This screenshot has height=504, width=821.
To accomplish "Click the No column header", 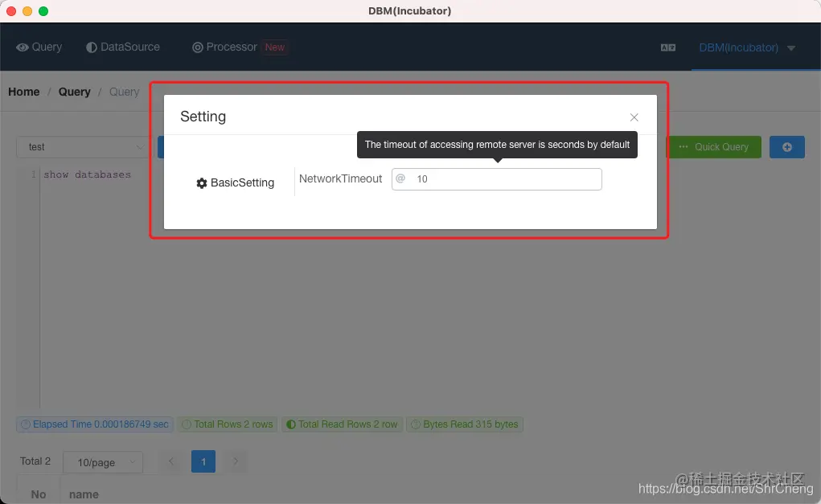I will [x=39, y=494].
